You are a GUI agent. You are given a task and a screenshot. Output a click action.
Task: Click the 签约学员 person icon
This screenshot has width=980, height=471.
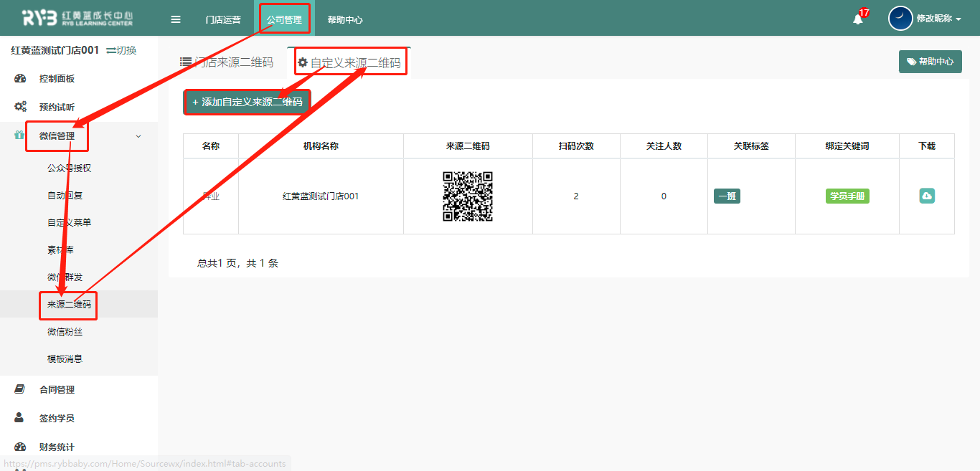(x=20, y=418)
